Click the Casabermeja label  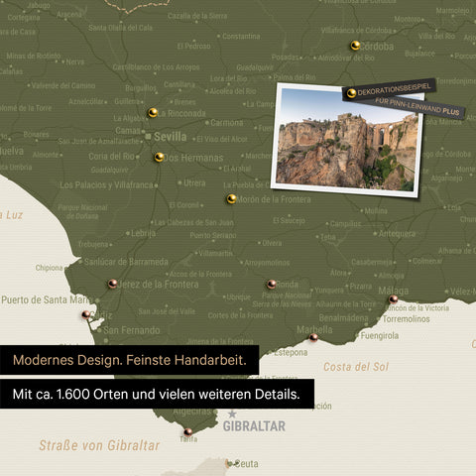tap(372, 263)
